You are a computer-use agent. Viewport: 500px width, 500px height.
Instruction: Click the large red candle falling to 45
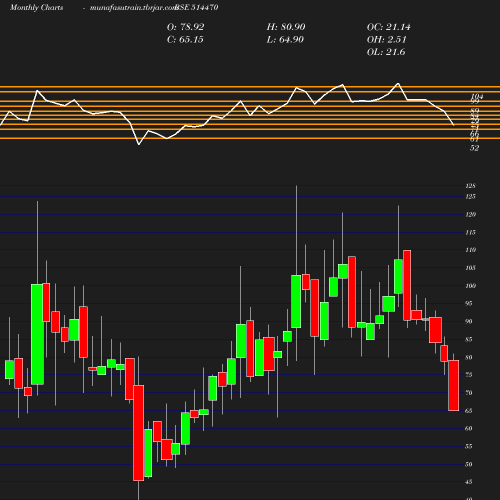(x=139, y=433)
